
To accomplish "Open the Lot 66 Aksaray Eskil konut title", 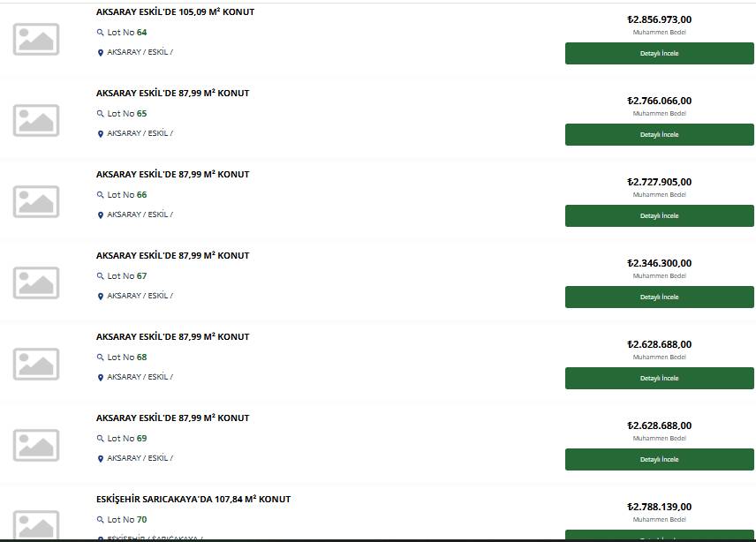I will 172,175.
